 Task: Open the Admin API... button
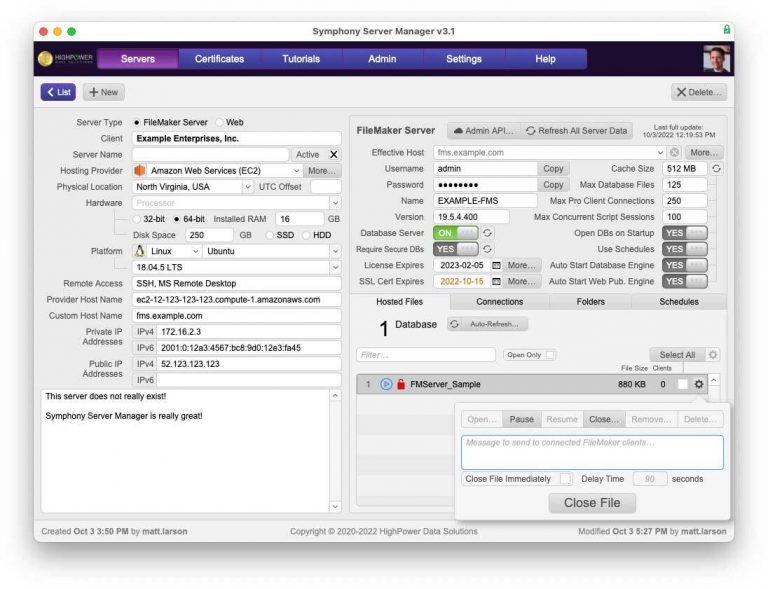tap(483, 131)
